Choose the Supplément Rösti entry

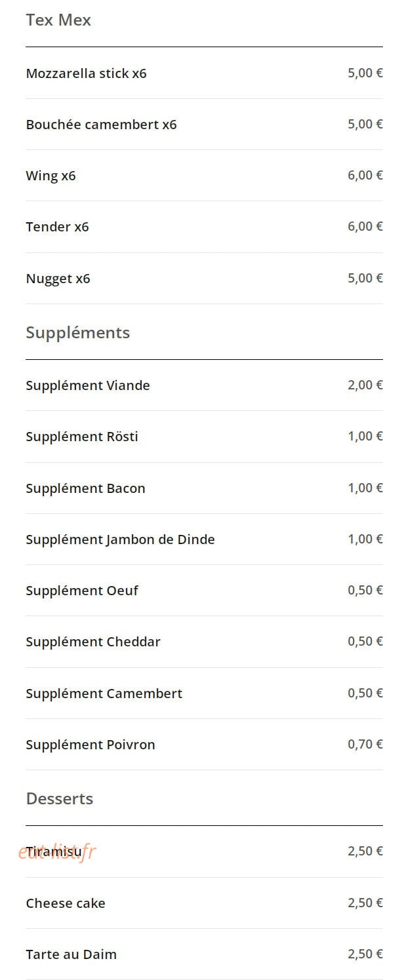pos(204,437)
